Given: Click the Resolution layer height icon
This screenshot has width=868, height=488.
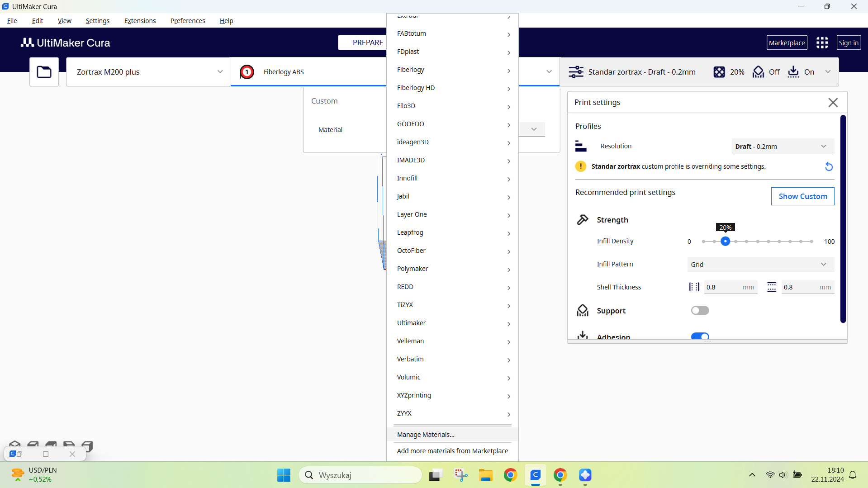Looking at the screenshot, I should pos(581,146).
